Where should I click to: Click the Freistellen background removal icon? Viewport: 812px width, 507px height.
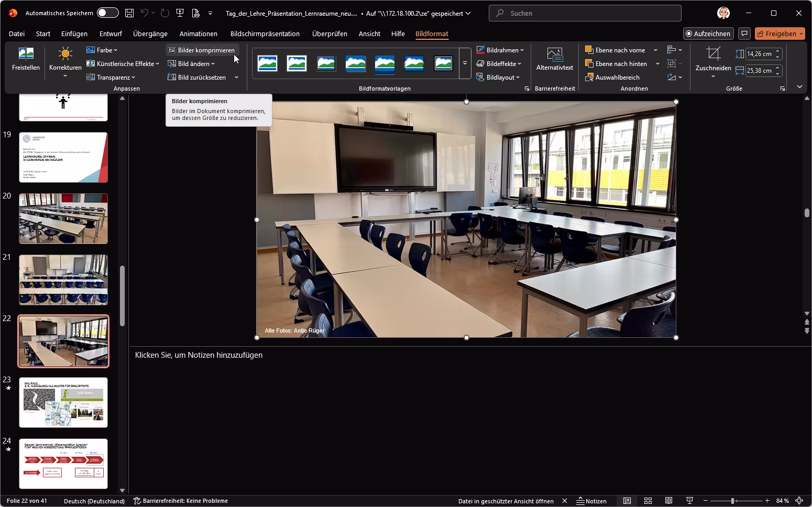(x=26, y=59)
